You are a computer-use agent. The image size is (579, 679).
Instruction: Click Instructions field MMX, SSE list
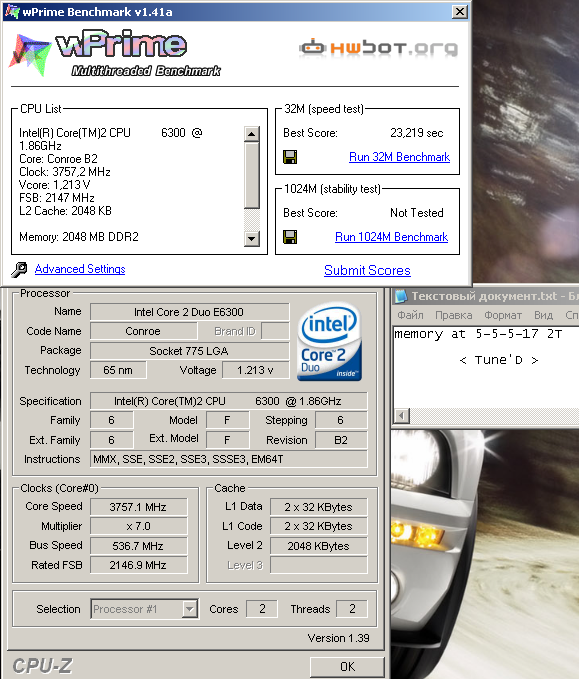pos(228,459)
